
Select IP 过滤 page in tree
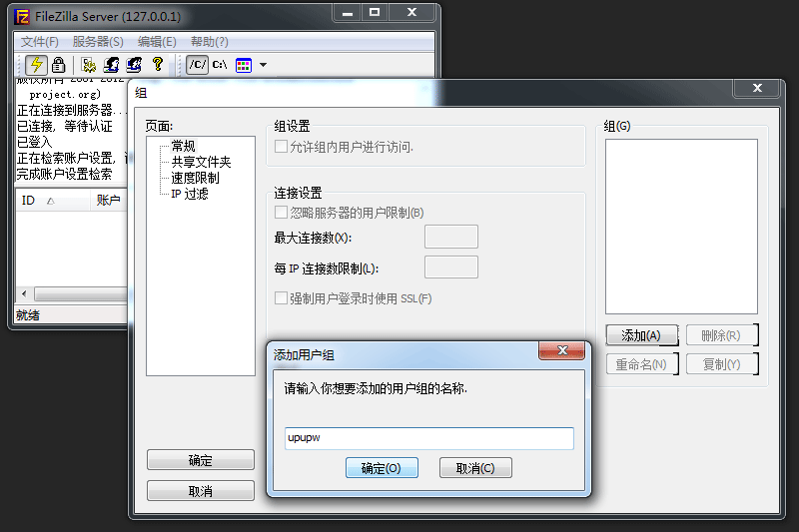click(x=190, y=194)
